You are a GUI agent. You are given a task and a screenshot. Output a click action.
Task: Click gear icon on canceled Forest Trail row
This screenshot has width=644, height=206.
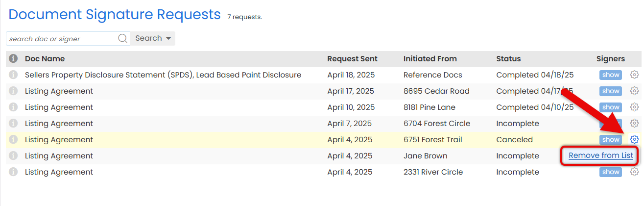pos(634,140)
